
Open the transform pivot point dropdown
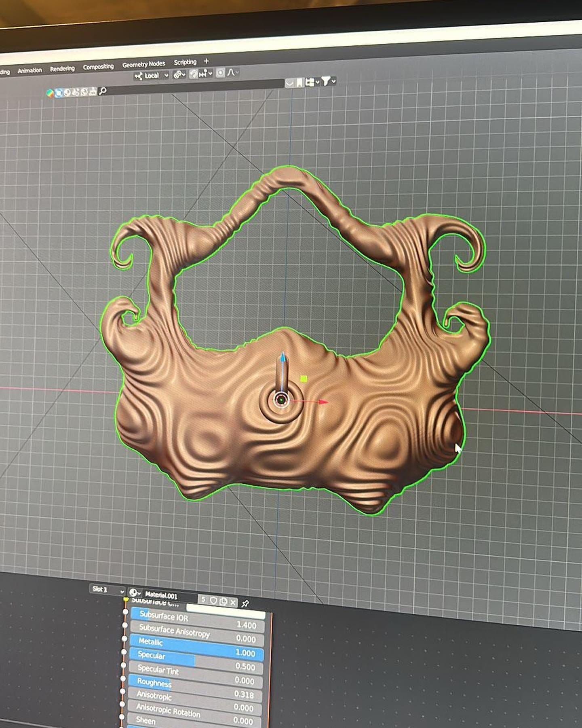tap(179, 75)
